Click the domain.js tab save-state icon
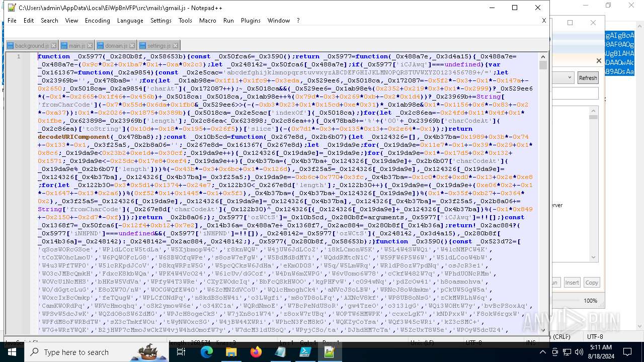 [101, 46]
